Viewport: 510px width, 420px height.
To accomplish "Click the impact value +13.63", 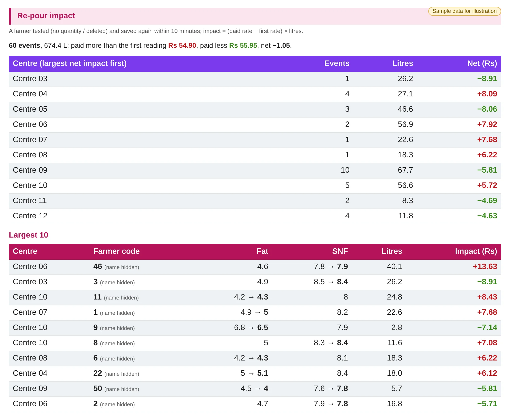I will click(x=485, y=267).
